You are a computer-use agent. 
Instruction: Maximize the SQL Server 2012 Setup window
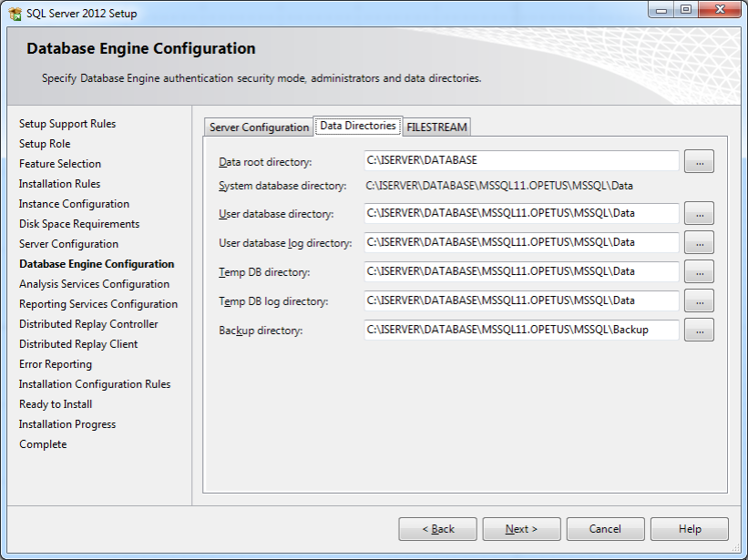coord(686,10)
